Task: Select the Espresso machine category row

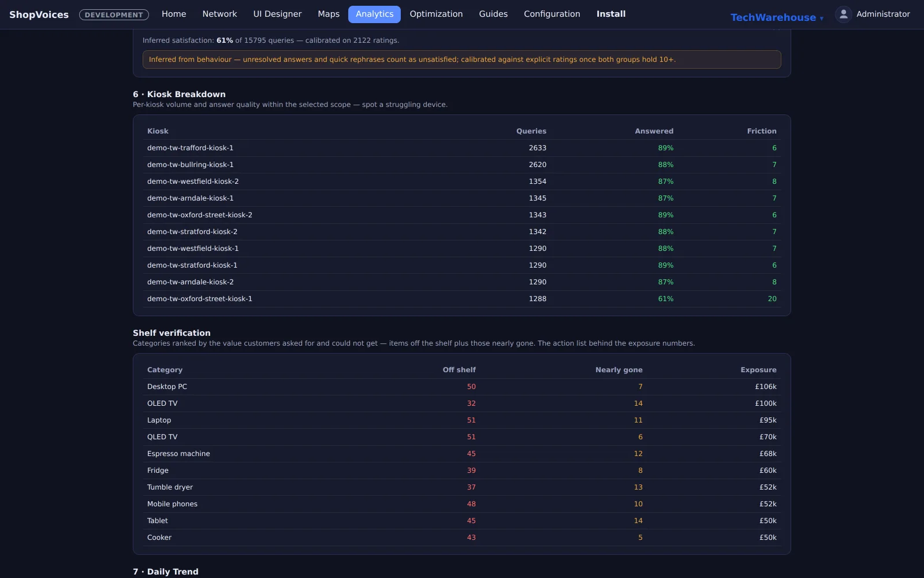Action: pyautogui.click(x=462, y=454)
